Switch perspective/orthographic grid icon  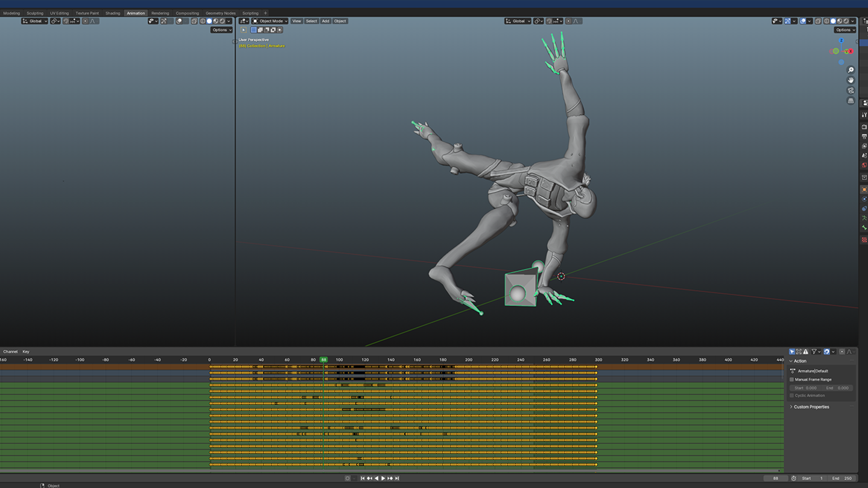850,101
